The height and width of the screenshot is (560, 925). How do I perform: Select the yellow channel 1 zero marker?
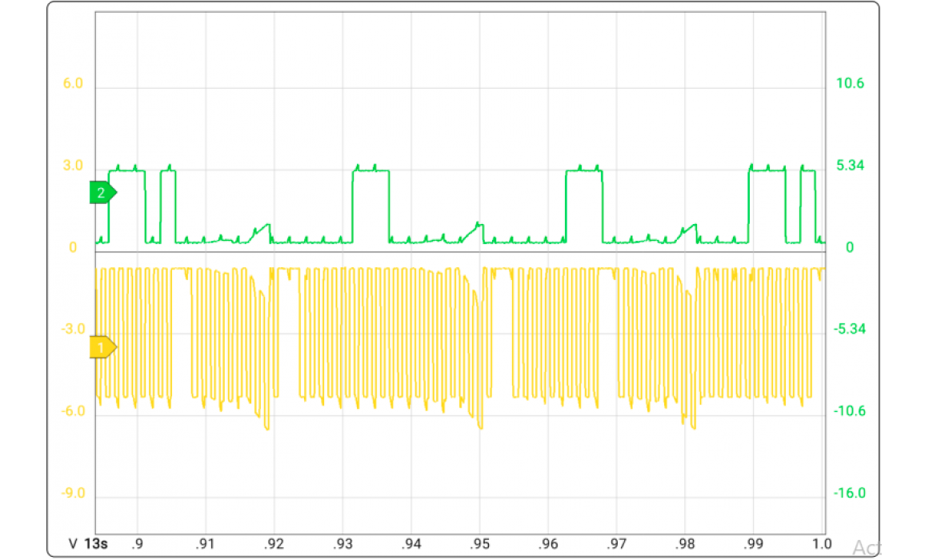coord(102,347)
